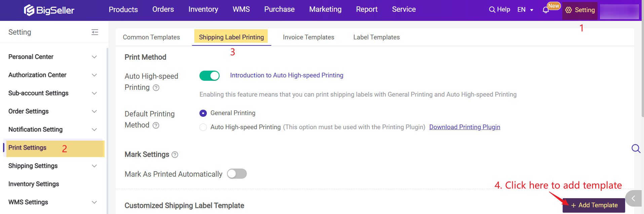This screenshot has width=644, height=214.
Task: Open Download Printing Plugin link
Action: coord(465,127)
